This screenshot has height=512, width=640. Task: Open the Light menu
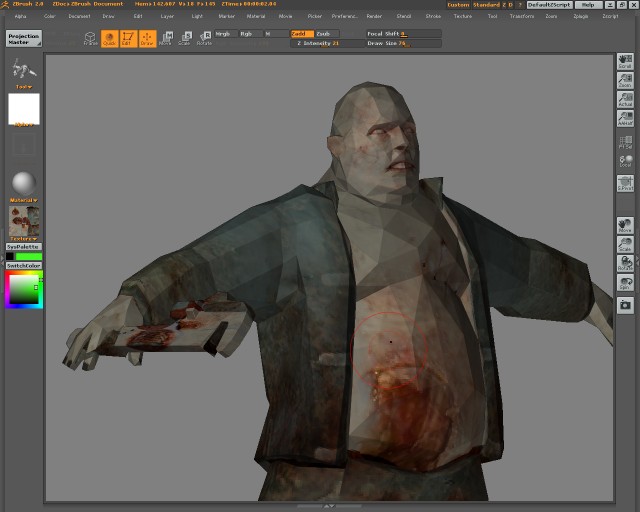(x=197, y=16)
